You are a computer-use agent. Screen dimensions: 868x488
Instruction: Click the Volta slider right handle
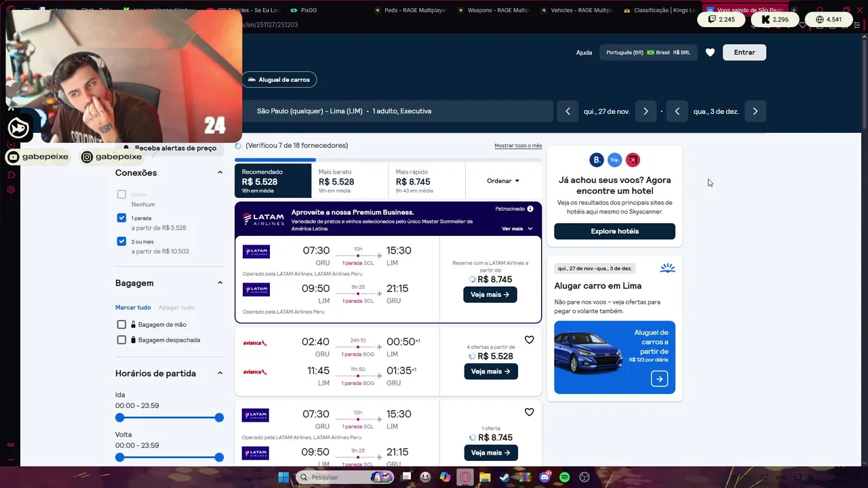pyautogui.click(x=219, y=457)
